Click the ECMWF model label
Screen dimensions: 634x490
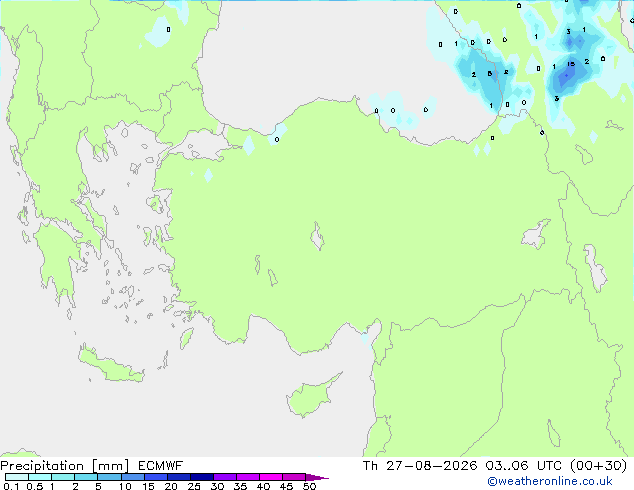click(x=161, y=466)
